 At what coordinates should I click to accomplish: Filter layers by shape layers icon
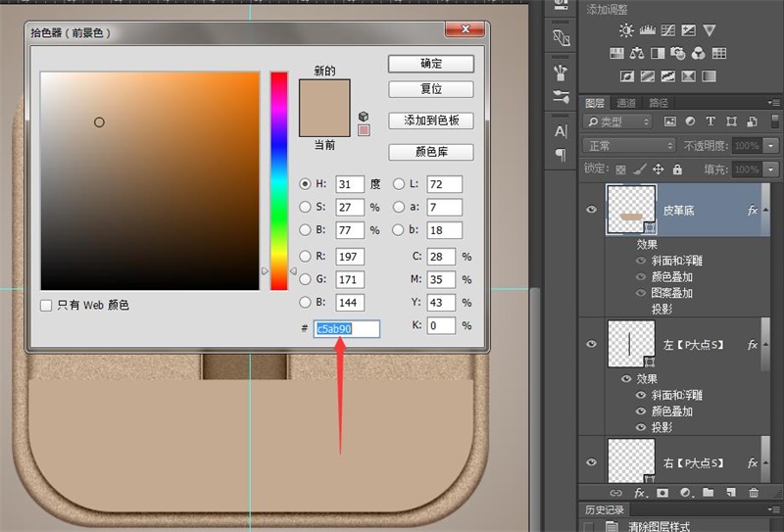(731, 121)
